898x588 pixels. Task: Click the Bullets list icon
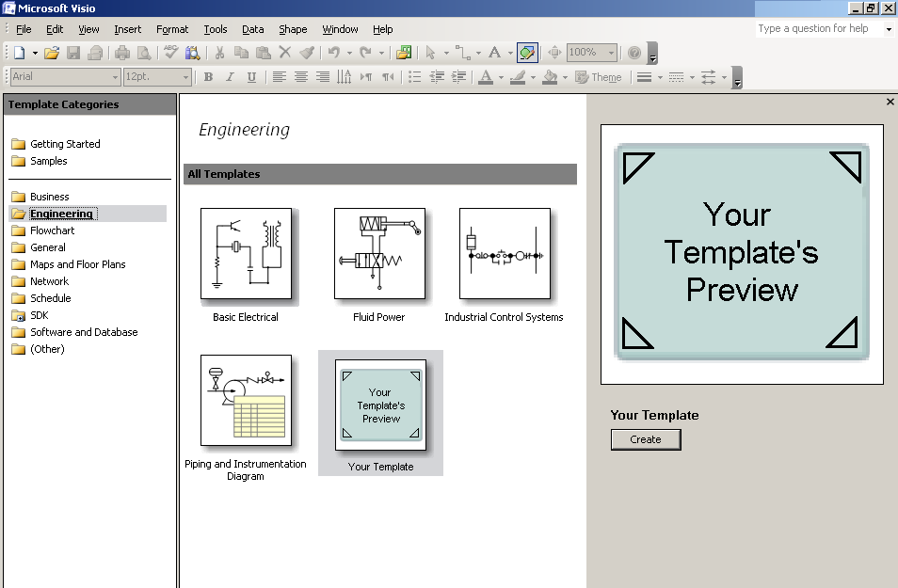414,77
